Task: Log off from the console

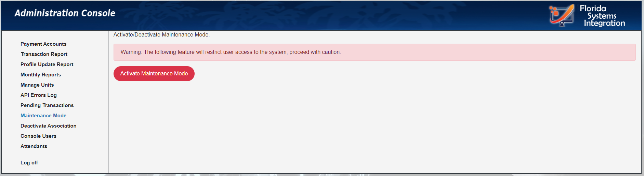Action: pyautogui.click(x=29, y=163)
